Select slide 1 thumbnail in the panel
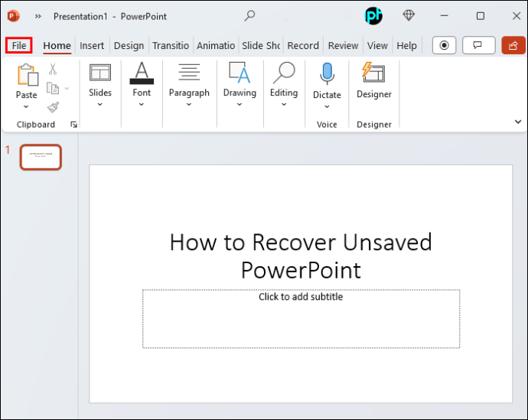This screenshot has height=420, width=528. 41,157
